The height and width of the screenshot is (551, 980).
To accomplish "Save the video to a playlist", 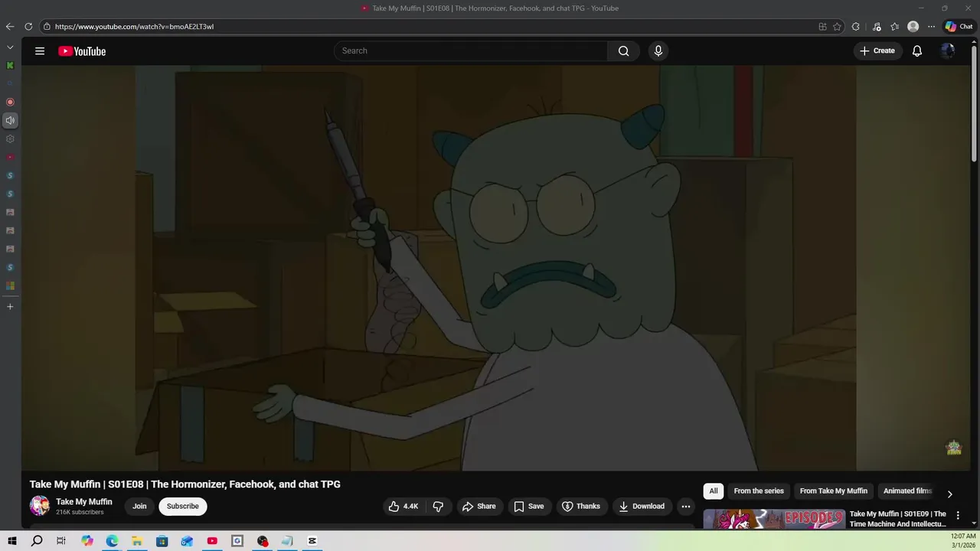I will (529, 506).
